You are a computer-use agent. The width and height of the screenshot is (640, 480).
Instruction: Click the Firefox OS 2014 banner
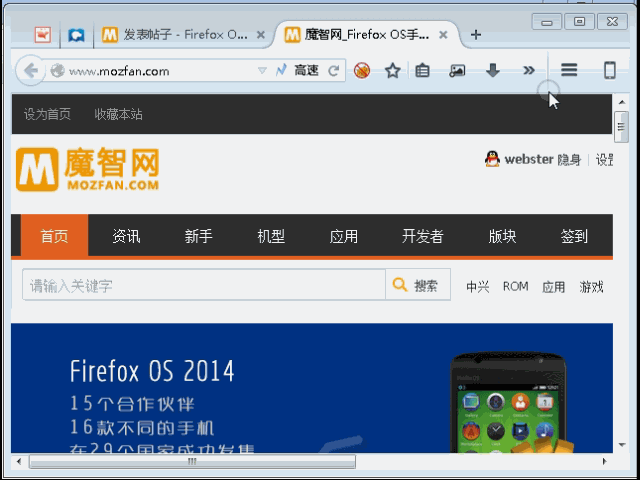[x=312, y=388]
